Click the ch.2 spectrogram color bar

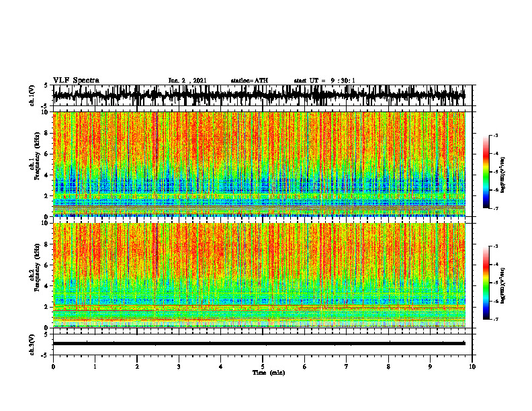[x=486, y=283]
